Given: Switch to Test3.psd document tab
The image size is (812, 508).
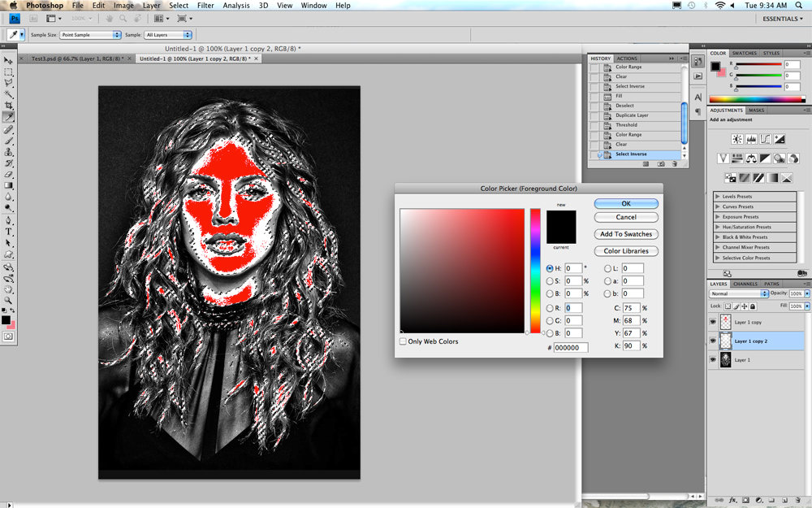Looking at the screenshot, I should click(x=78, y=59).
